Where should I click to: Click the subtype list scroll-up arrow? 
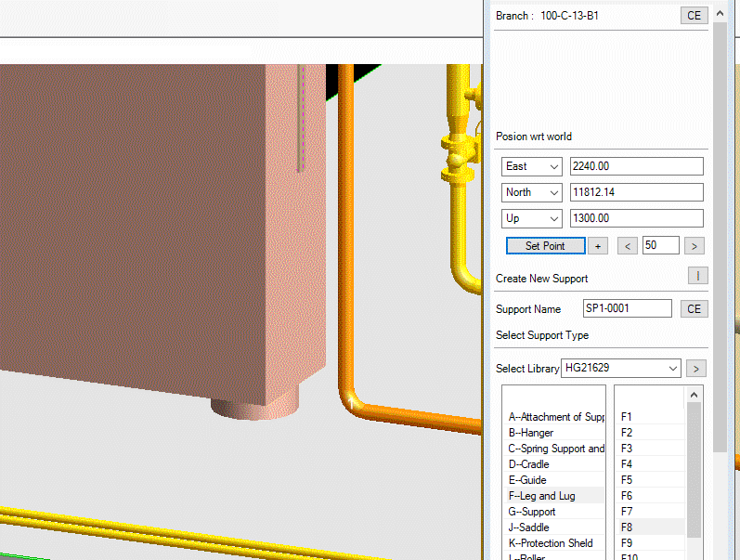tap(694, 395)
